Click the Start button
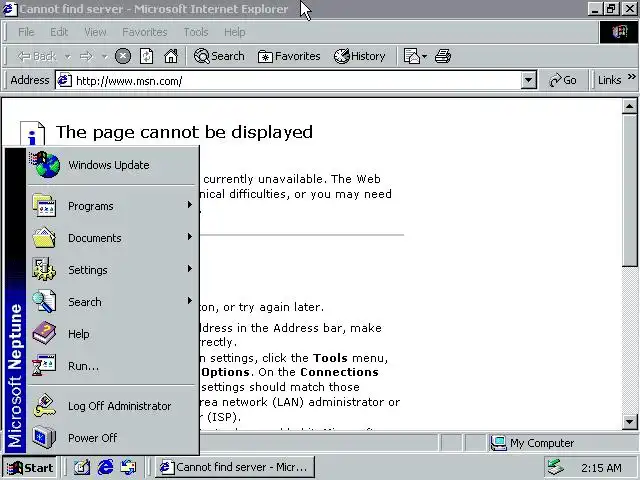The height and width of the screenshot is (480, 640). (30, 467)
